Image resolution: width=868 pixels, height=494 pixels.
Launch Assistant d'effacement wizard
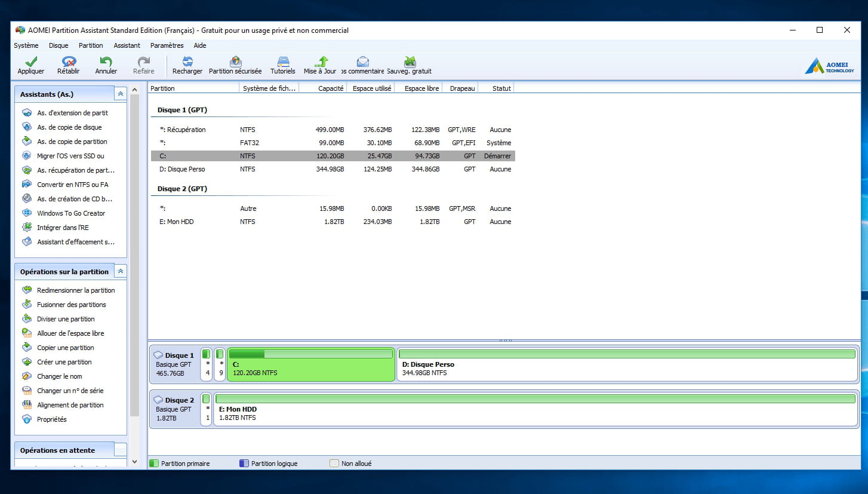(x=76, y=242)
